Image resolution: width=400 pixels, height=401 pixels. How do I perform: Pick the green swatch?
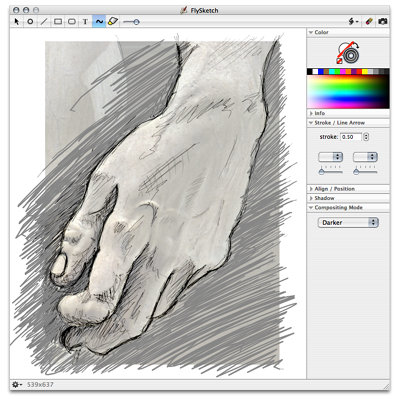[x=337, y=71]
